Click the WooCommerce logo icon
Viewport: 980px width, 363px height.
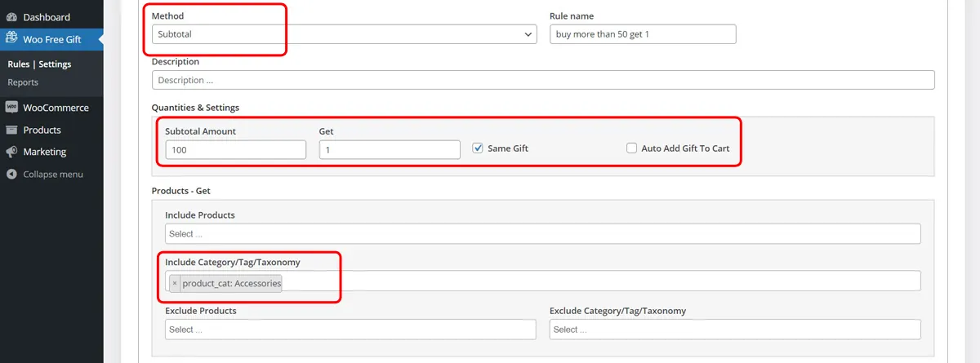[x=11, y=108]
